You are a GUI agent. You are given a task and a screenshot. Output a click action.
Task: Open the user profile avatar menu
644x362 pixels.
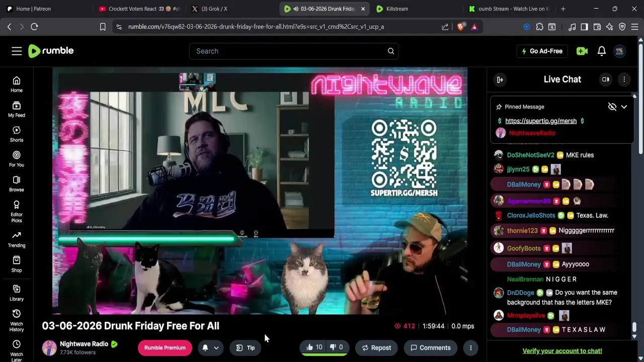point(620,51)
